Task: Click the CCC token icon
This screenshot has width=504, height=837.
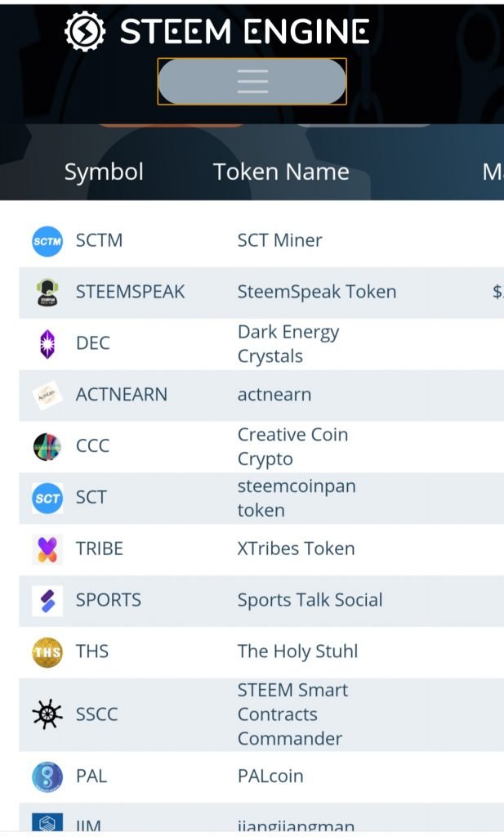Action: pyautogui.click(x=47, y=446)
